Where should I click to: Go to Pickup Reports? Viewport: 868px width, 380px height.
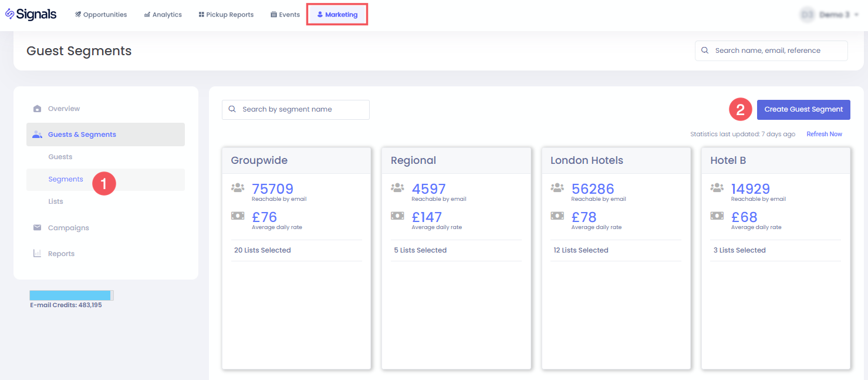click(226, 15)
